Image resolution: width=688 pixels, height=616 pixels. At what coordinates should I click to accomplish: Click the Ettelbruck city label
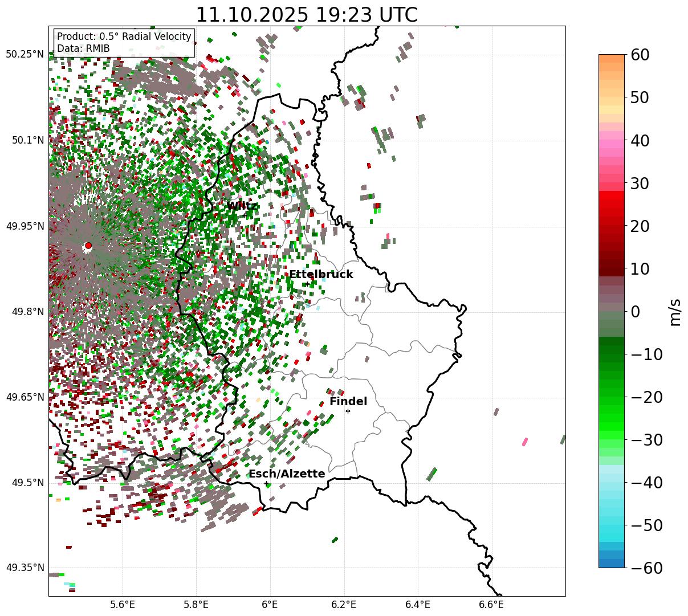(x=321, y=274)
